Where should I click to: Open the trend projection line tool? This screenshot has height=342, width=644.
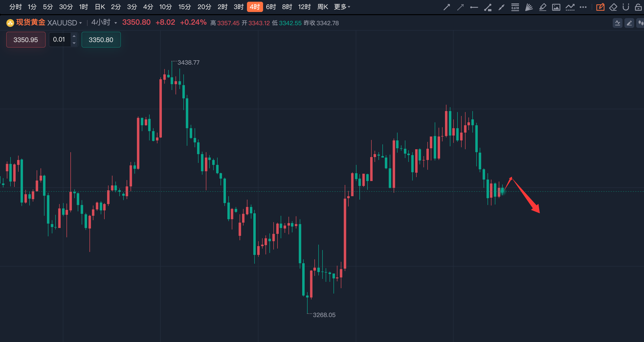[570, 7]
